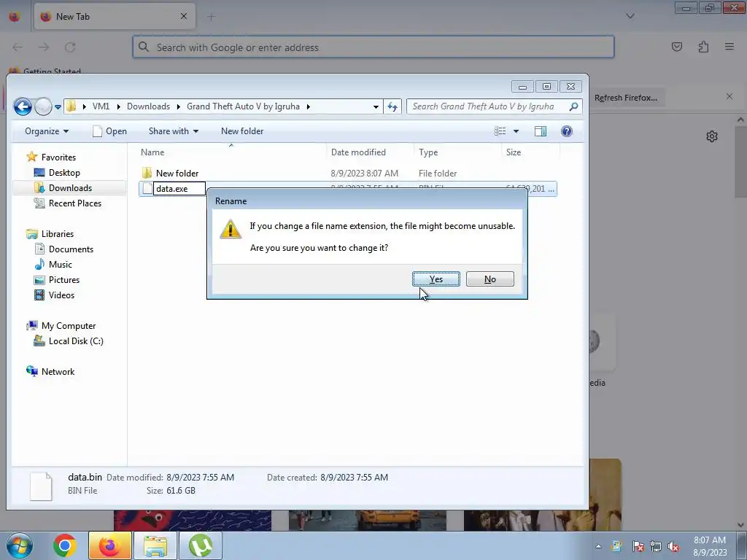
Task: Click the Forward arrow in Explorer
Action: [x=43, y=106]
